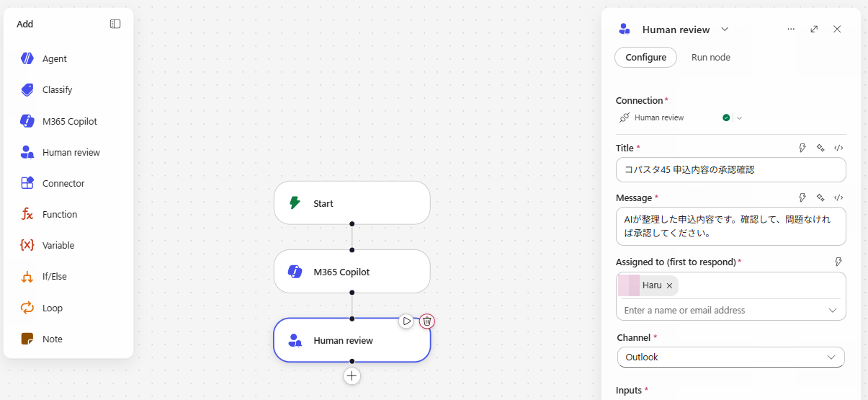
Task: Select the Human review node on canvas
Action: pyautogui.click(x=352, y=340)
